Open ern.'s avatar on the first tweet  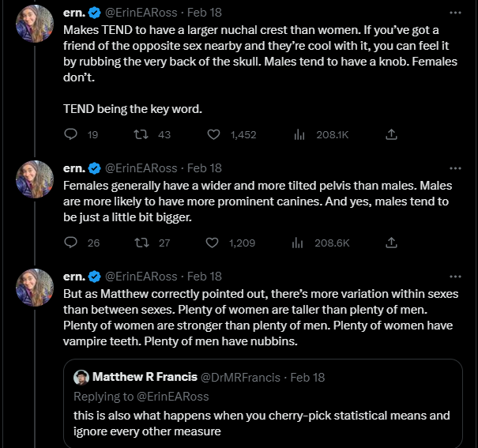click(x=35, y=24)
